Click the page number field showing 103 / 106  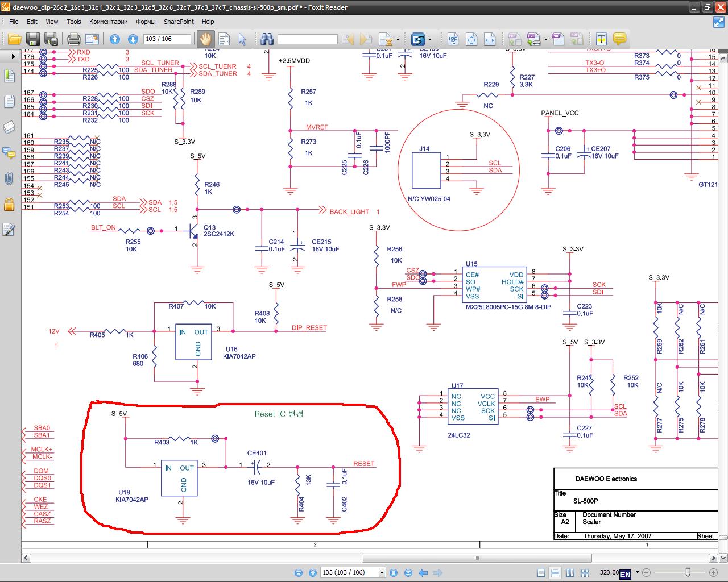pos(167,39)
